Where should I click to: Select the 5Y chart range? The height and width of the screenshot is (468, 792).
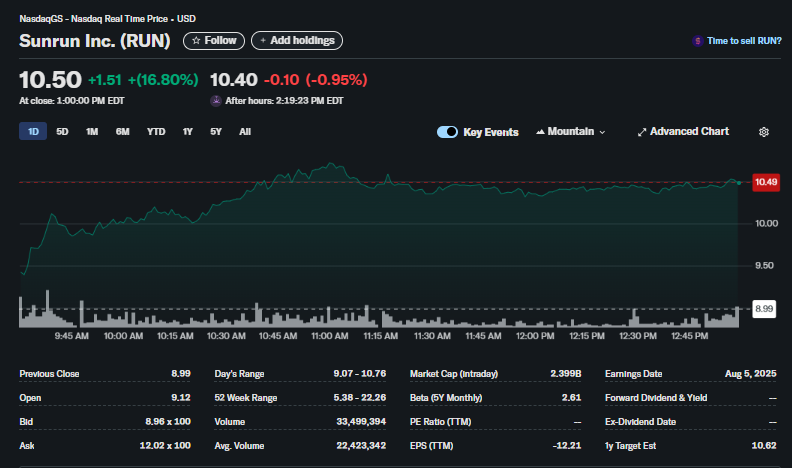tap(216, 131)
